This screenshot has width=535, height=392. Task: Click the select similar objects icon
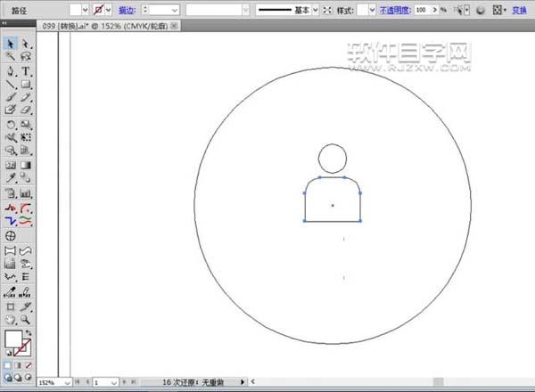(x=459, y=11)
